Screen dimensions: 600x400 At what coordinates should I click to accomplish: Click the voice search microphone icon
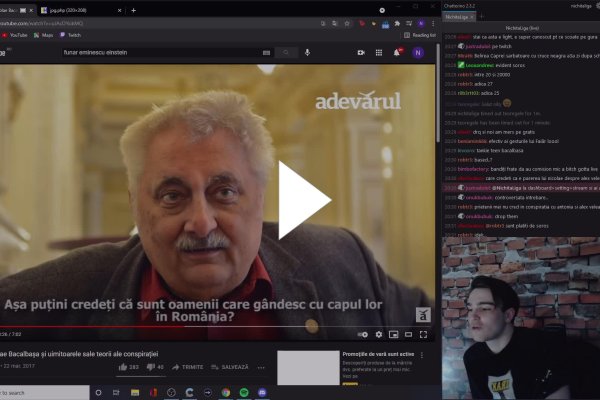point(306,51)
